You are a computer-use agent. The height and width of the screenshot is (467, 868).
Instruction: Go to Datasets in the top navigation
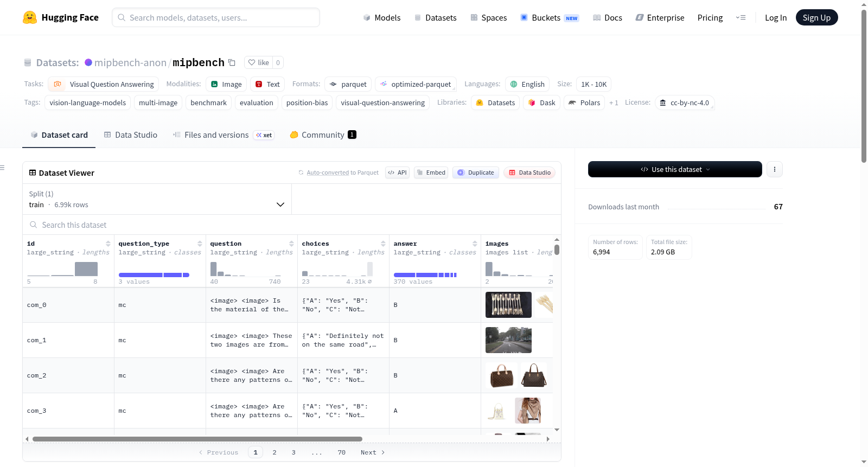(x=436, y=18)
